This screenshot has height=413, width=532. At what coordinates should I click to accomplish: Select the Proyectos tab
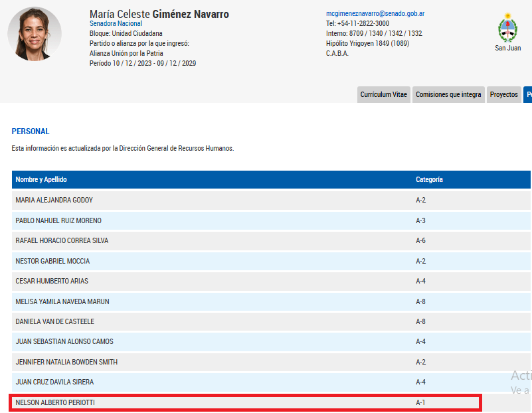pyautogui.click(x=503, y=95)
